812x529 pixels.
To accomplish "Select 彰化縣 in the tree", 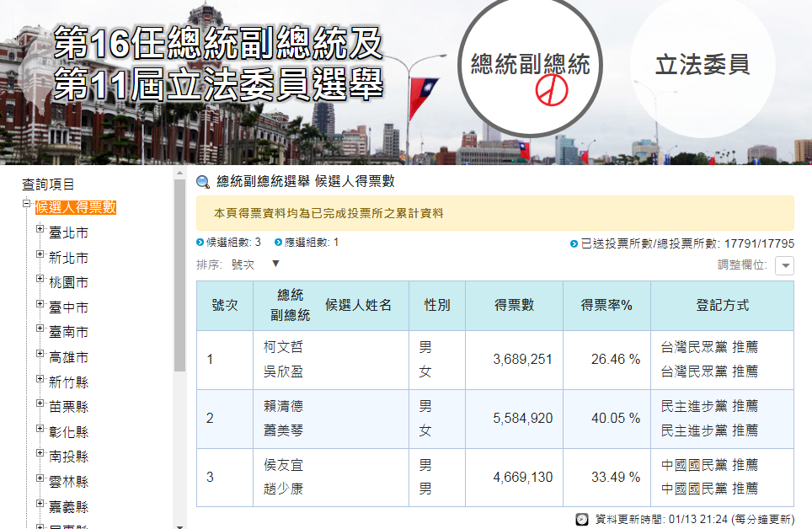I will click(68, 432).
